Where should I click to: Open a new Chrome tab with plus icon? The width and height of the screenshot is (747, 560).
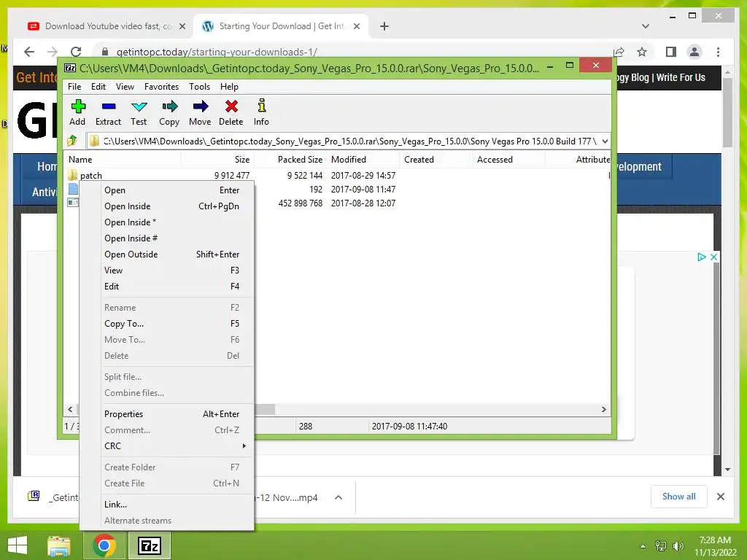coord(384,26)
